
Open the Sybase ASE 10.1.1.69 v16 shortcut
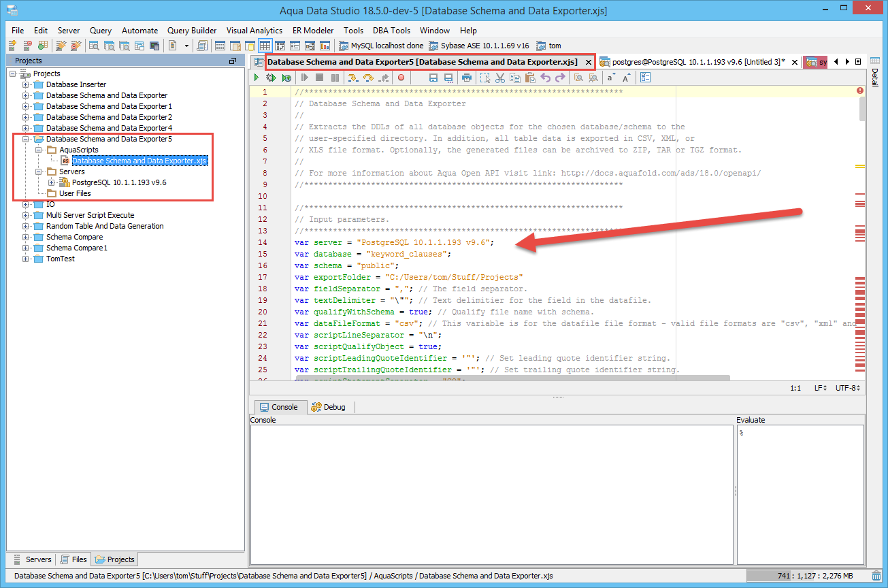pos(479,46)
